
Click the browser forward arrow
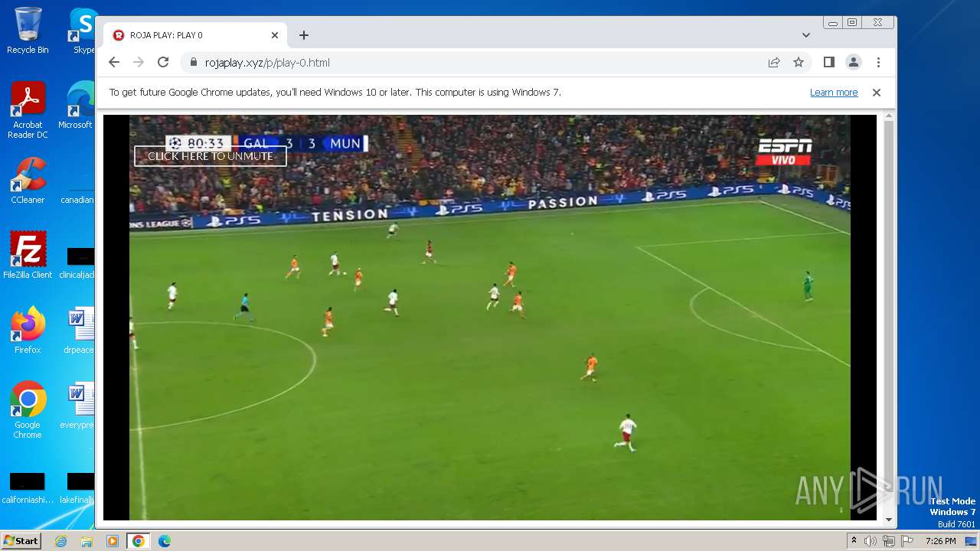click(x=139, y=62)
